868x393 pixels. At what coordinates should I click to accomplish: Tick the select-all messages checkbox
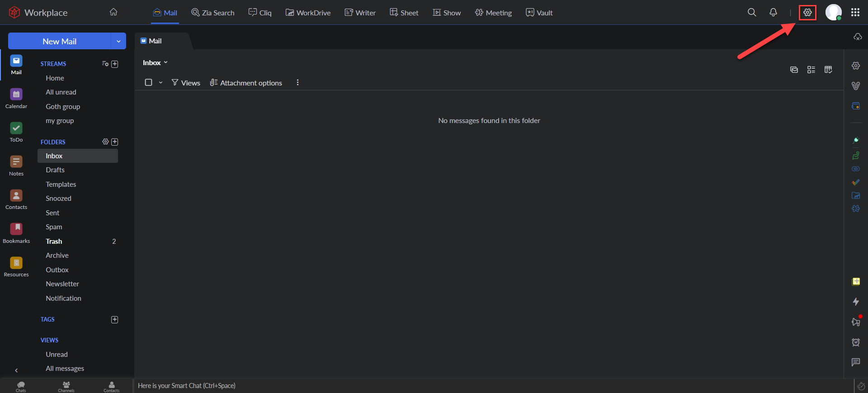click(148, 82)
